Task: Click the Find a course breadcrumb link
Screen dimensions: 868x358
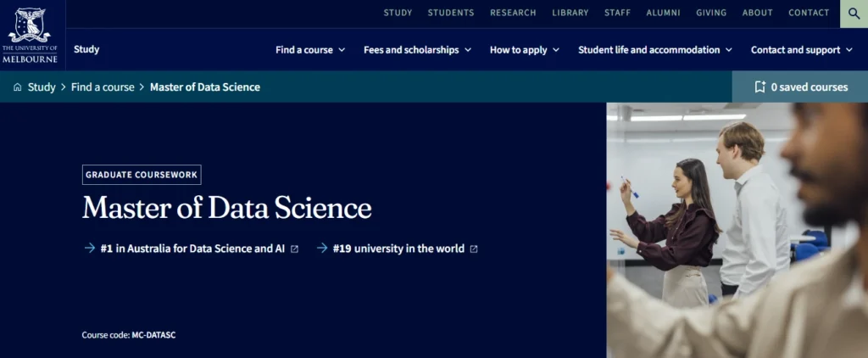Action: pos(103,87)
